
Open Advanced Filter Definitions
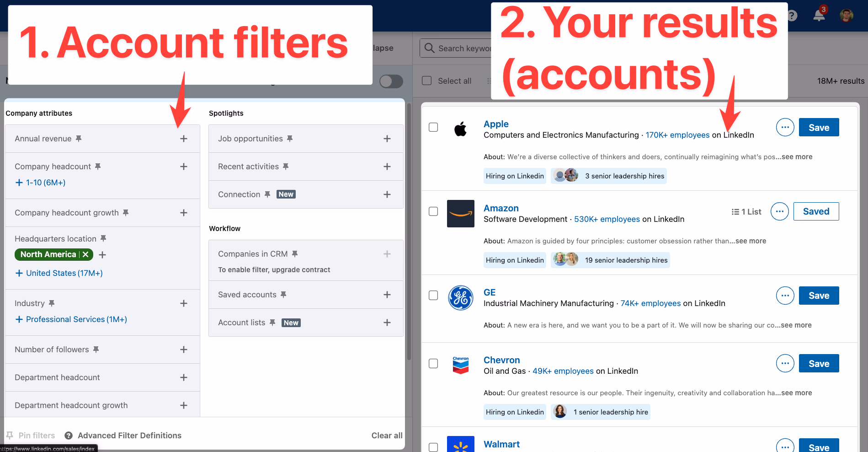(x=129, y=436)
